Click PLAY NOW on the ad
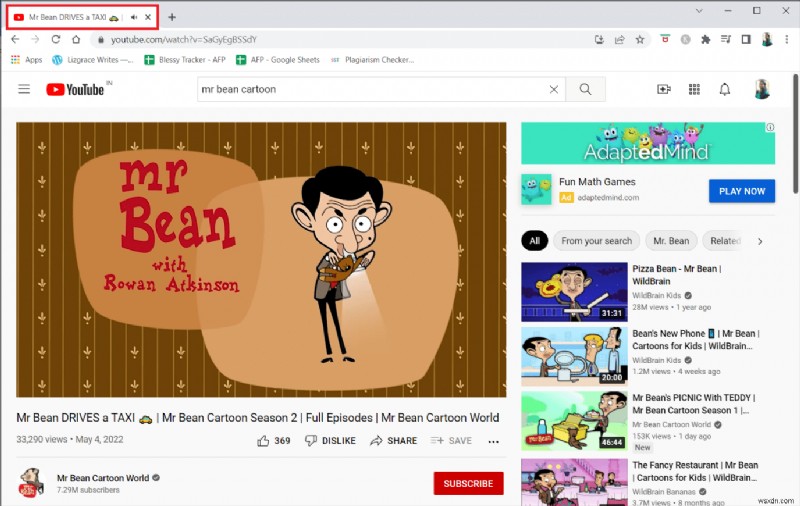The height and width of the screenshot is (506, 800). (x=742, y=191)
